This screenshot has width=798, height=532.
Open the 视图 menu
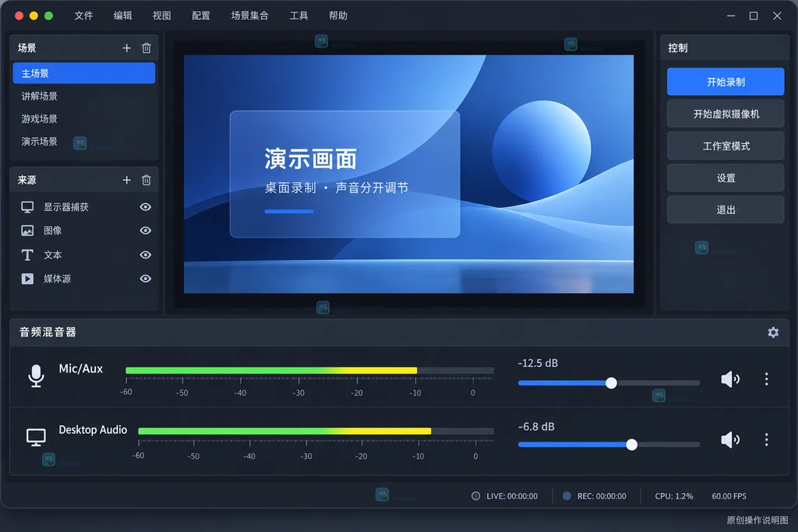162,16
